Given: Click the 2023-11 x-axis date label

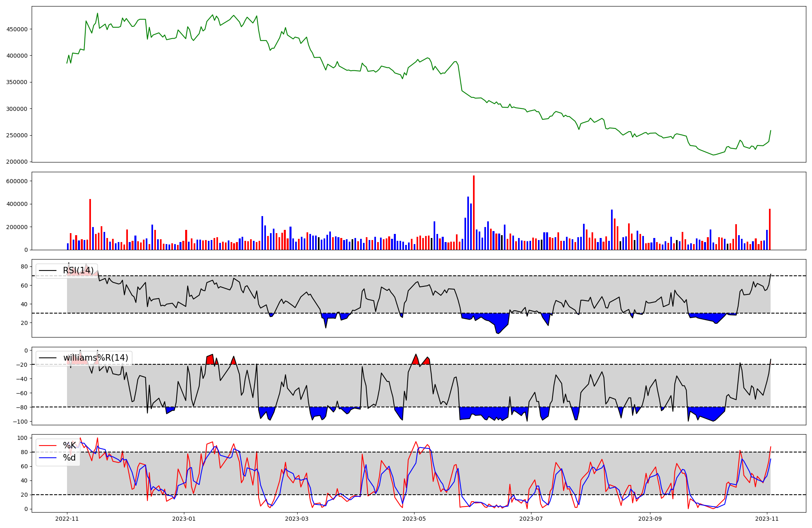Looking at the screenshot, I should click(x=767, y=519).
